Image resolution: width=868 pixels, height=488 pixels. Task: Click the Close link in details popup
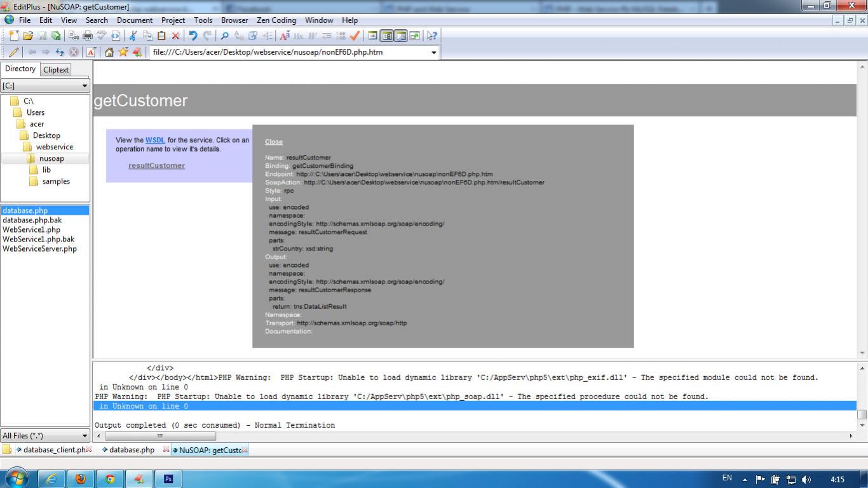click(x=274, y=142)
